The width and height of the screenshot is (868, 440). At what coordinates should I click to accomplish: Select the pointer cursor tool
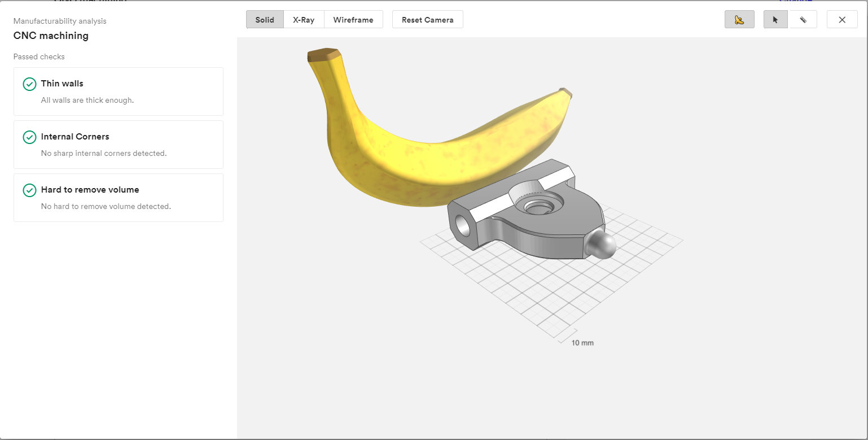(775, 20)
